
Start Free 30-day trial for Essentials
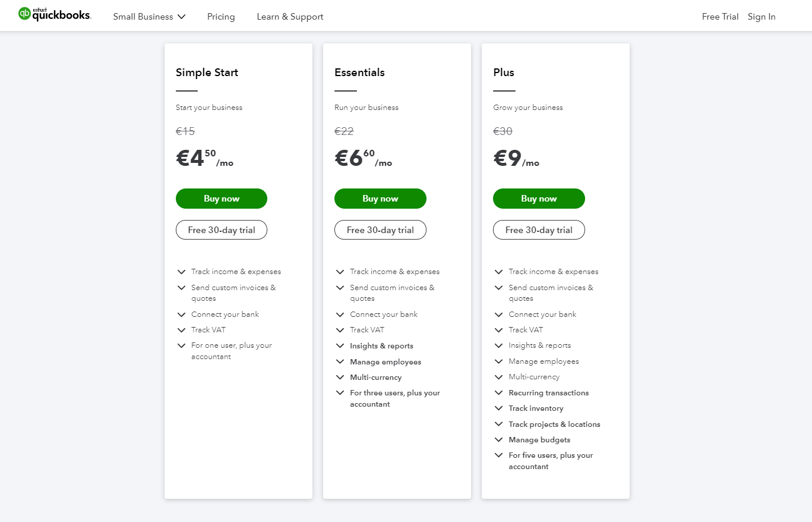[380, 230]
